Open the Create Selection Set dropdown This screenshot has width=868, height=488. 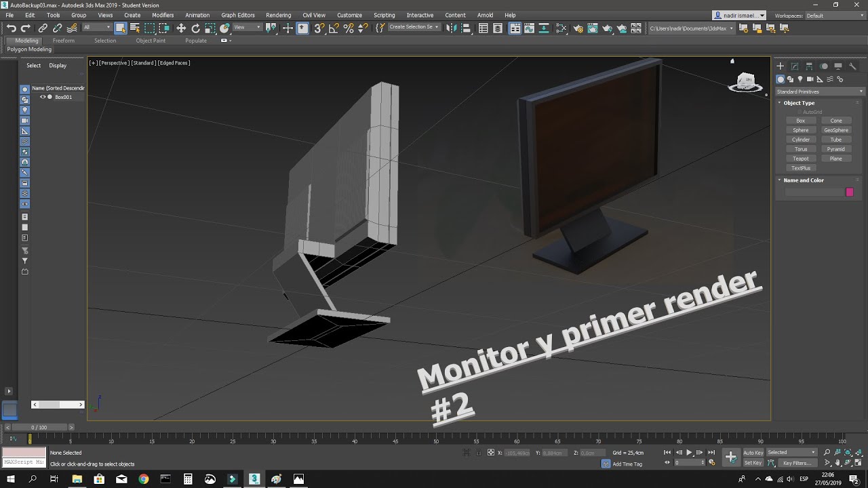(x=414, y=28)
